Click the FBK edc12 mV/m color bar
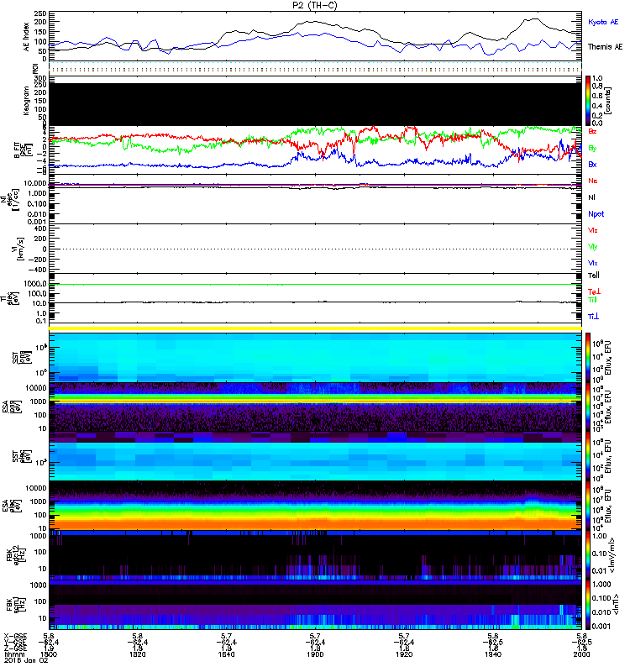This screenshot has width=630, height=672. point(588,555)
